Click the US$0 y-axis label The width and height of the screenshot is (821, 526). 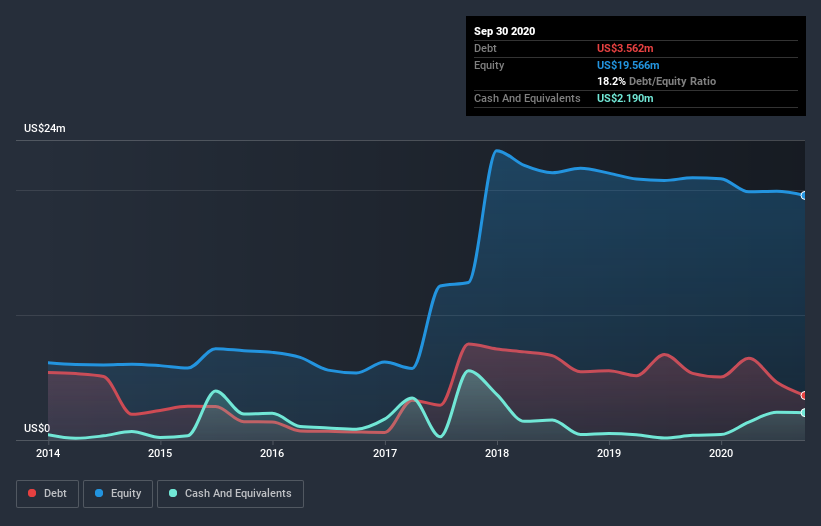click(37, 428)
